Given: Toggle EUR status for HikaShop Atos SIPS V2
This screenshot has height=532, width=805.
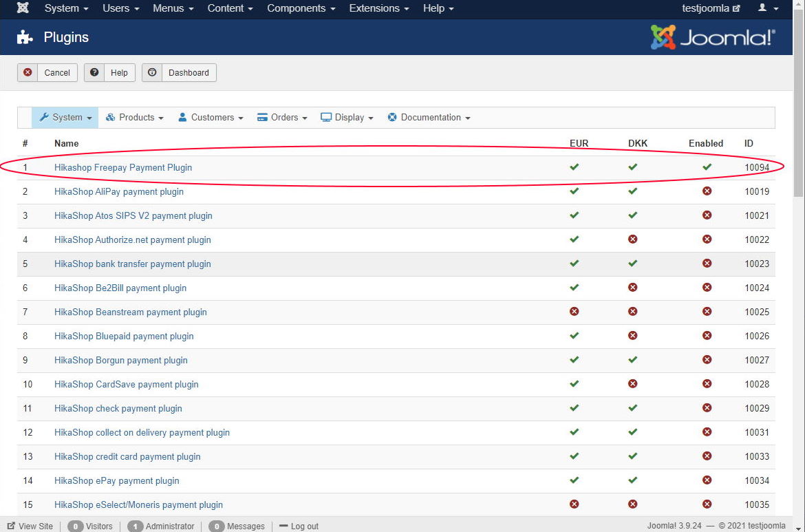Looking at the screenshot, I should tap(574, 215).
